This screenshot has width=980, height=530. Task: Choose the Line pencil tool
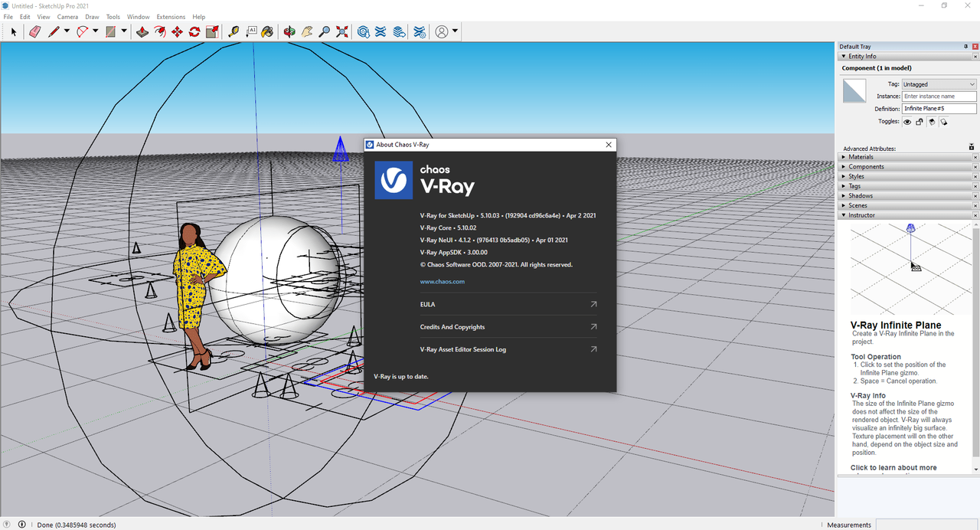pos(54,31)
